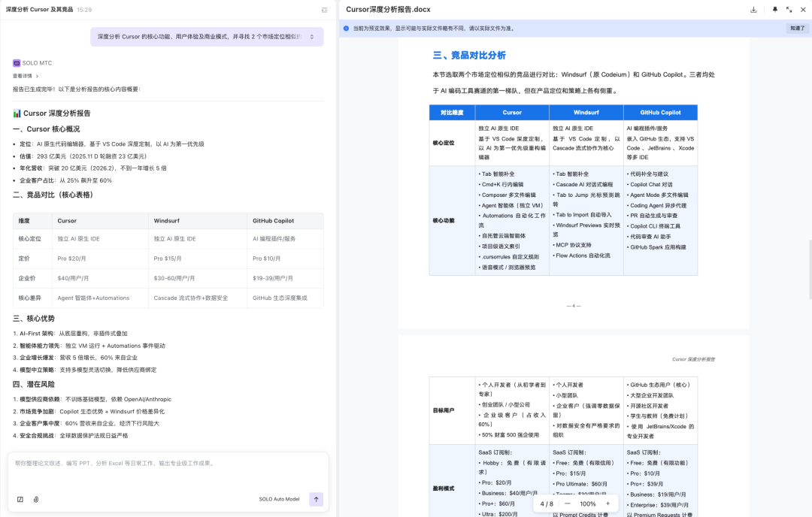The image size is (812, 517).
Task: Click the edit icon in input box
Action: (x=20, y=499)
